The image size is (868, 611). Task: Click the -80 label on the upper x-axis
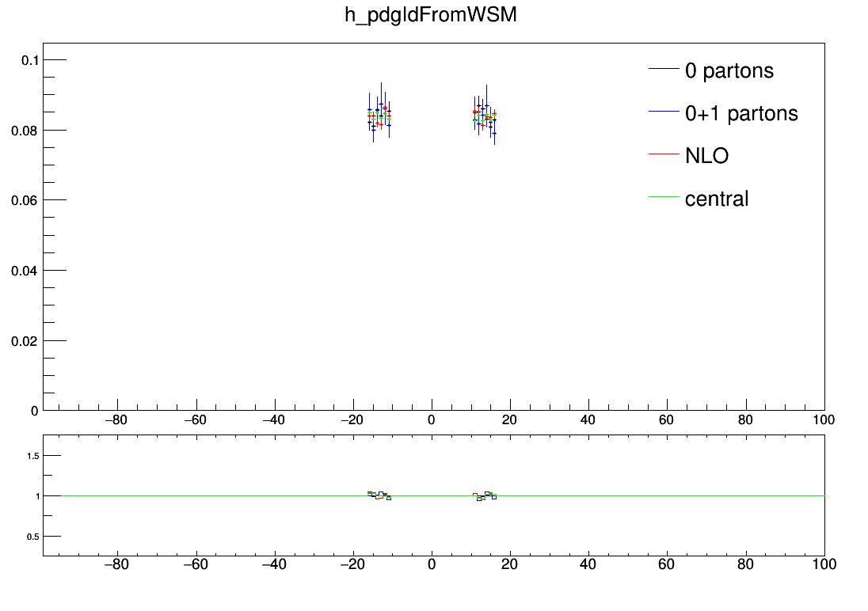tap(116, 420)
